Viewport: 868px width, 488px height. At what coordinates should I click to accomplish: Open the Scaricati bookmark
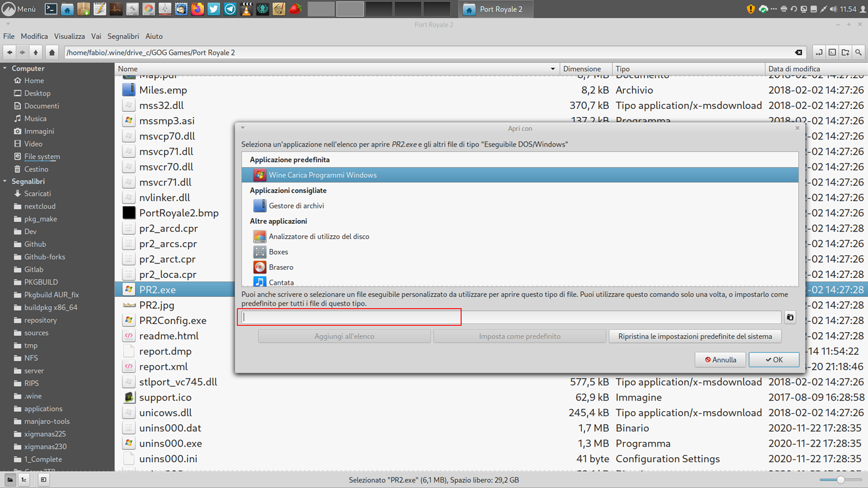[x=37, y=194]
